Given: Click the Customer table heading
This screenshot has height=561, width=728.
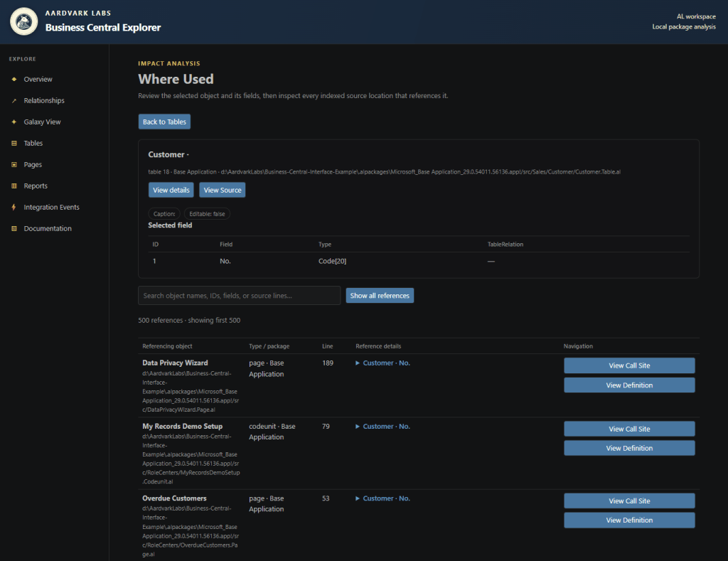Looking at the screenshot, I should click(x=168, y=154).
